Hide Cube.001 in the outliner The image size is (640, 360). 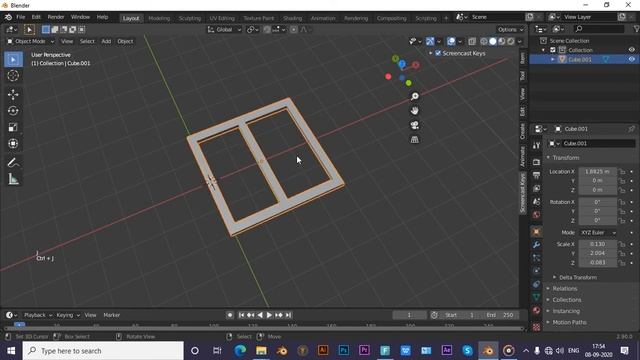tap(631, 59)
